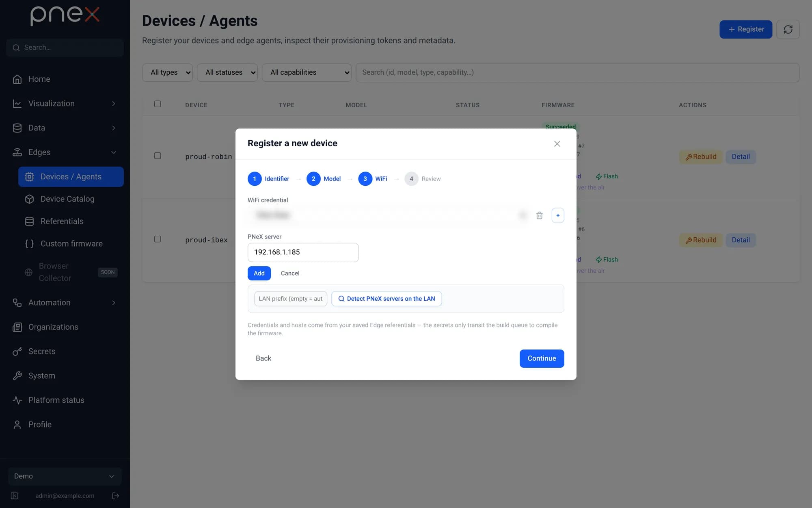Open the Secrets page
This screenshot has width=812, height=508.
(65, 352)
